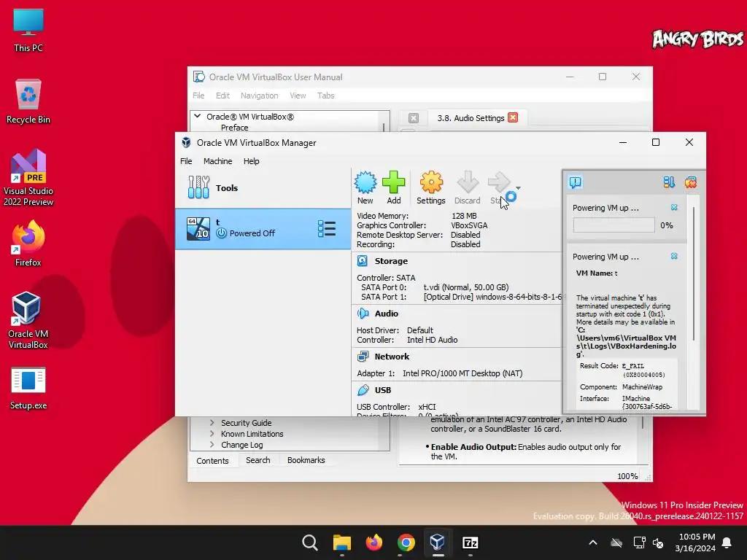The image size is (747, 560).
Task: Click the Intel PRO/1000 MT Desktop (NAT) text
Action: tap(462, 373)
